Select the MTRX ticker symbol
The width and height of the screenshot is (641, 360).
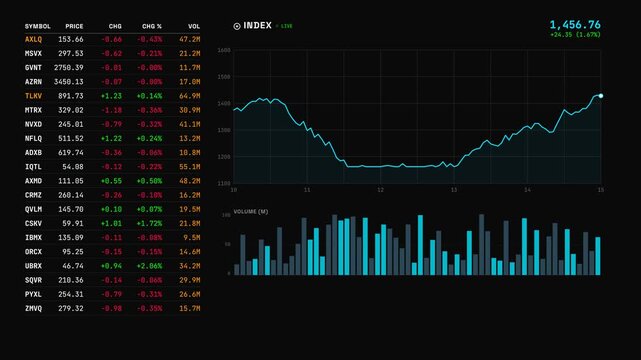(33, 110)
